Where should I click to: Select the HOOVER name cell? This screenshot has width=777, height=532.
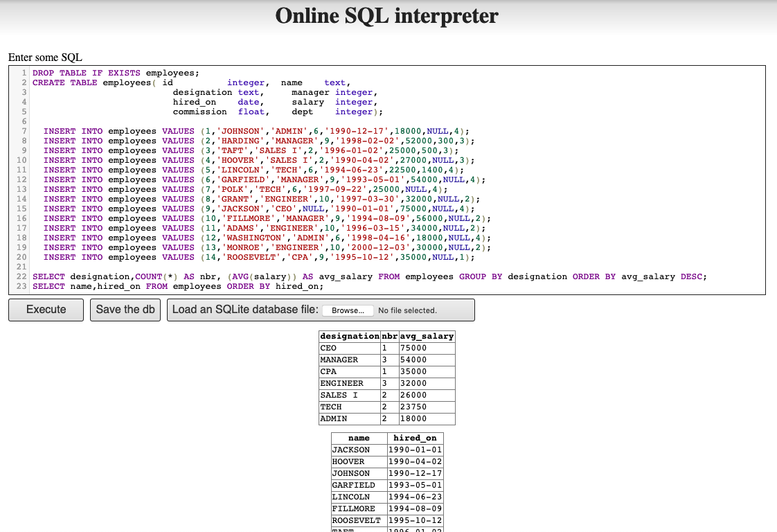click(359, 461)
